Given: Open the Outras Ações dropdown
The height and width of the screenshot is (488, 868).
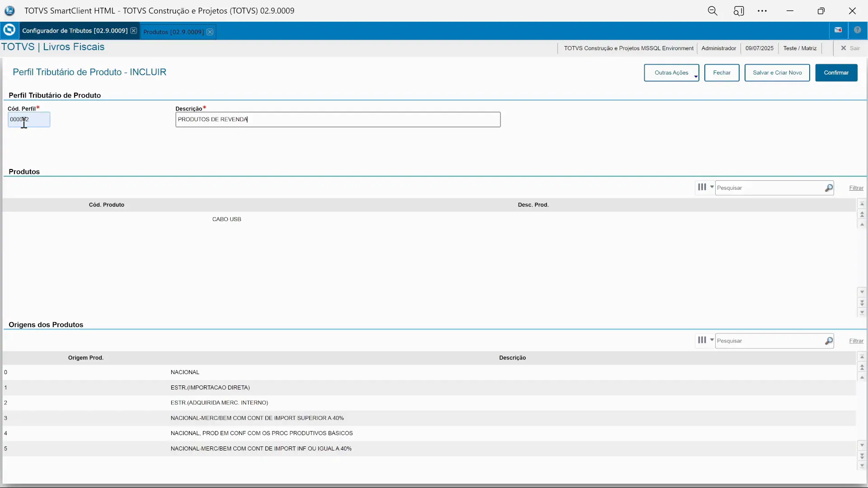Looking at the screenshot, I should (x=671, y=73).
